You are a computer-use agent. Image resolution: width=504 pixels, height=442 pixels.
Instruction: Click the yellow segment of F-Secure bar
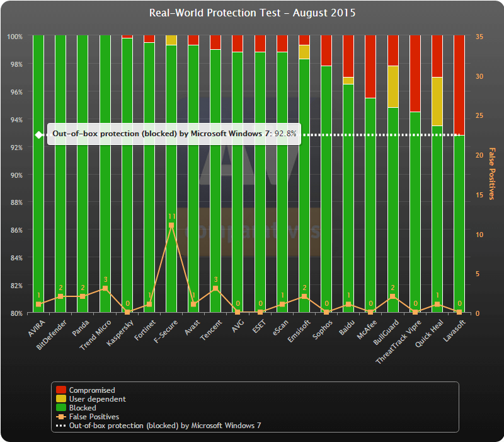[171, 40]
